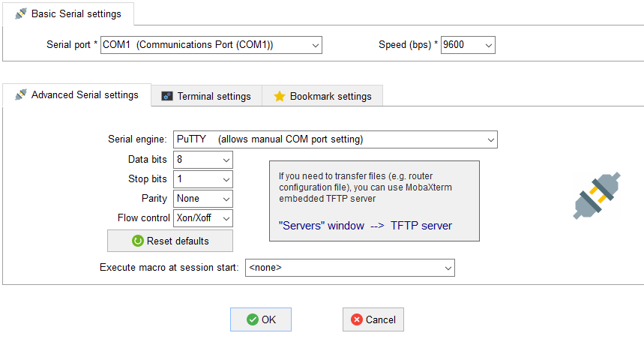Click the large serial plug connector illustration
Viewport: 644px width, 345px height.
click(x=597, y=196)
